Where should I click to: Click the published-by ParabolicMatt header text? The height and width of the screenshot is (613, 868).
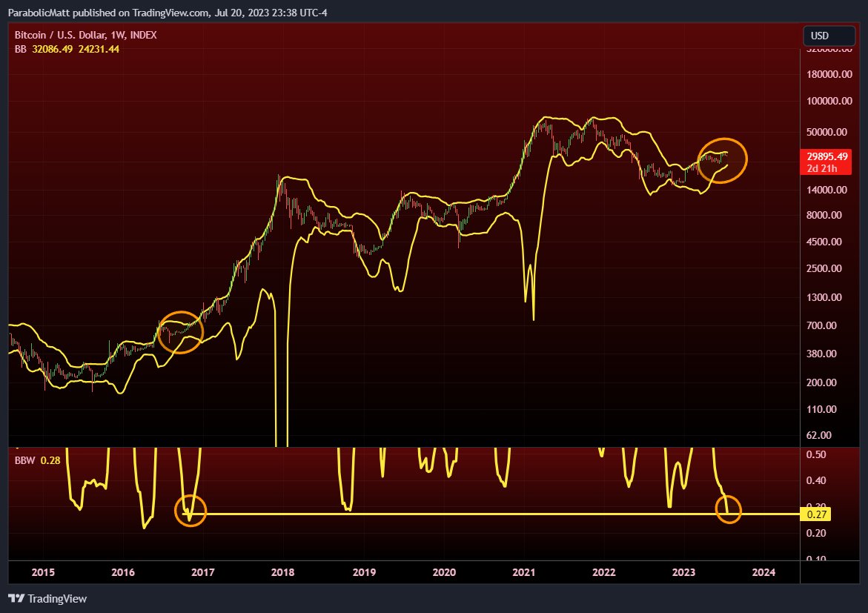coord(168,12)
